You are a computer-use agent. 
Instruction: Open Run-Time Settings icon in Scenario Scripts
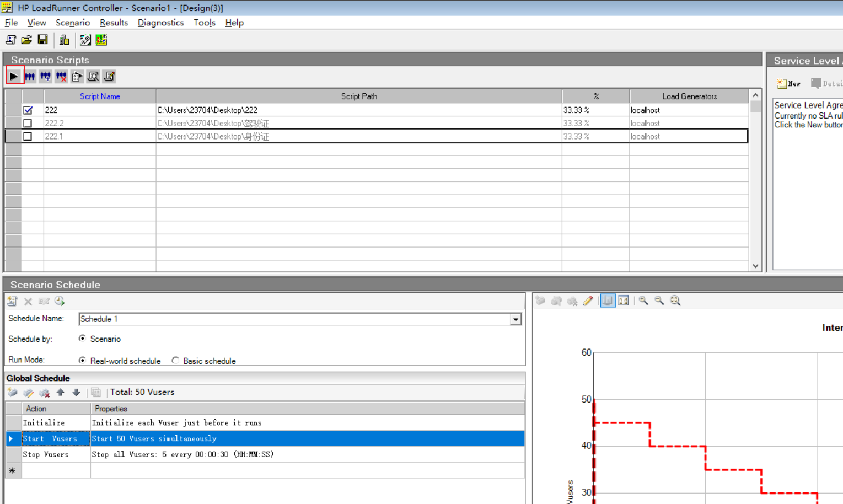pyautogui.click(x=77, y=76)
